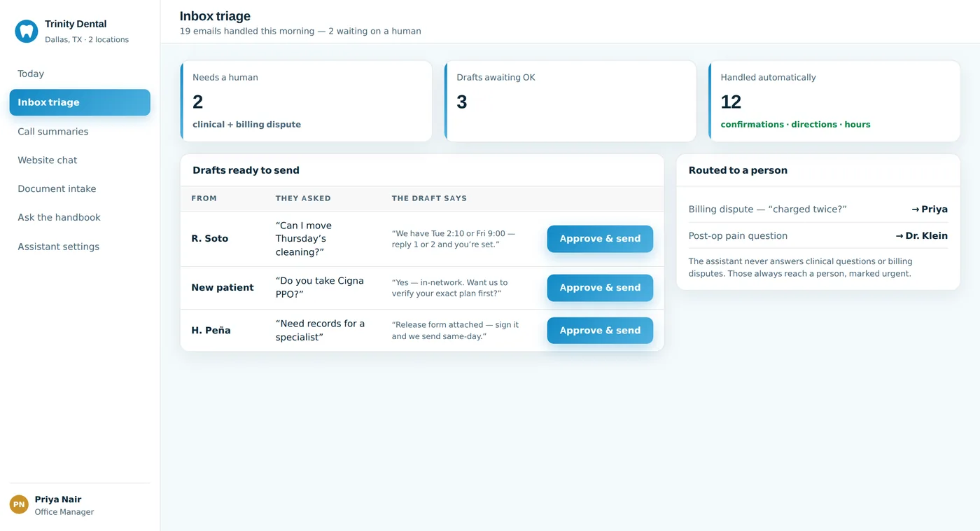Select the H. Peña sender name
The image size is (980, 531).
pyautogui.click(x=211, y=331)
